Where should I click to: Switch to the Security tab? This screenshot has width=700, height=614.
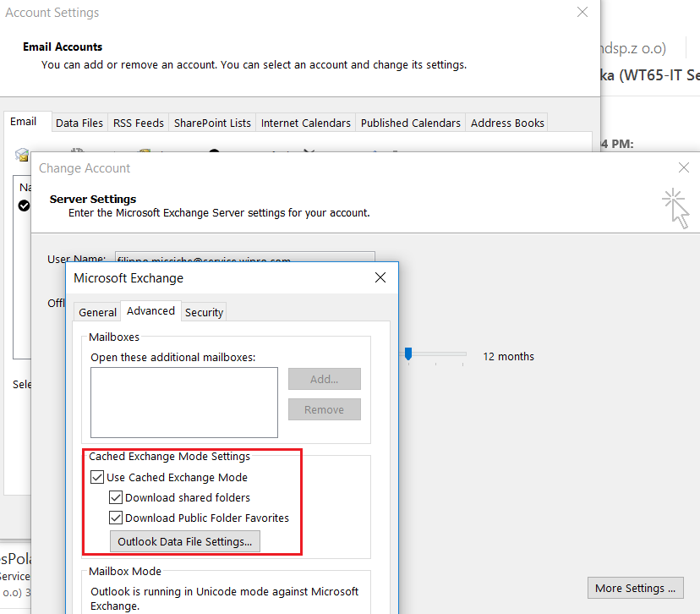point(203,311)
